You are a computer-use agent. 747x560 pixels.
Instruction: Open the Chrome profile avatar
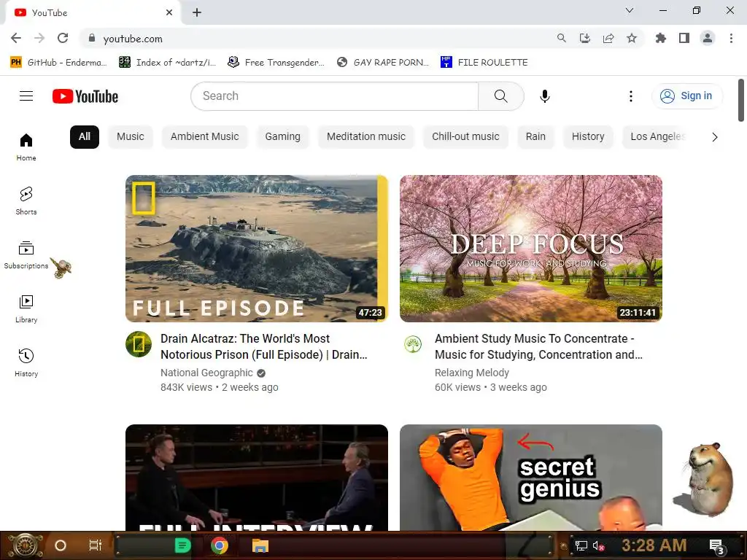(x=708, y=38)
